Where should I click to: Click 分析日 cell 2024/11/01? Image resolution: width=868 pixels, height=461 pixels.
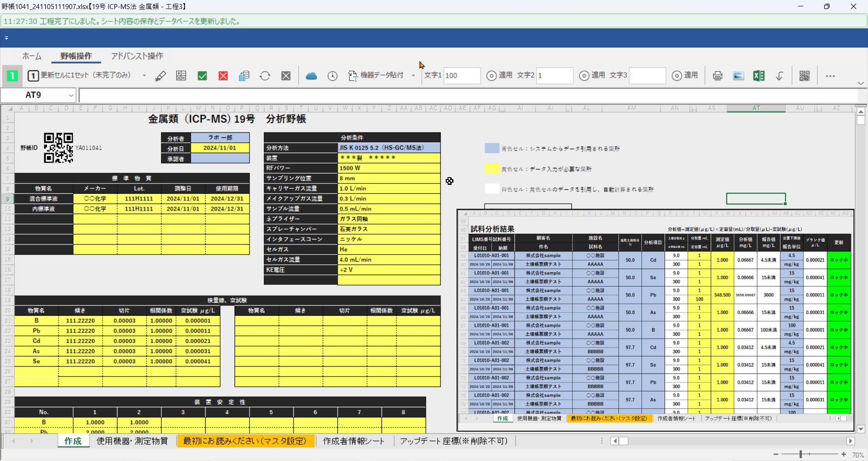tap(220, 148)
